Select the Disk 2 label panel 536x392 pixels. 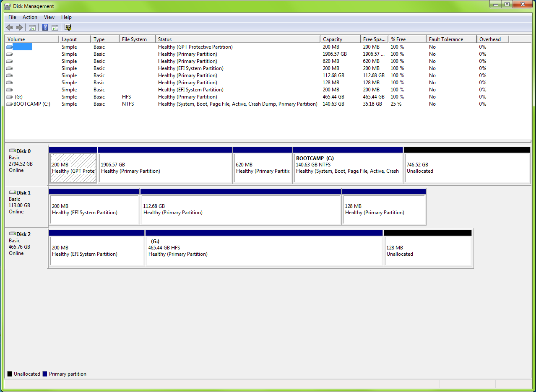(26, 248)
